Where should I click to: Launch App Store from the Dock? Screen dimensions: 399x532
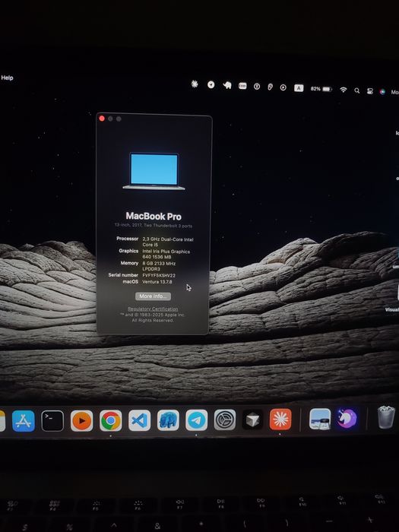pyautogui.click(x=24, y=421)
